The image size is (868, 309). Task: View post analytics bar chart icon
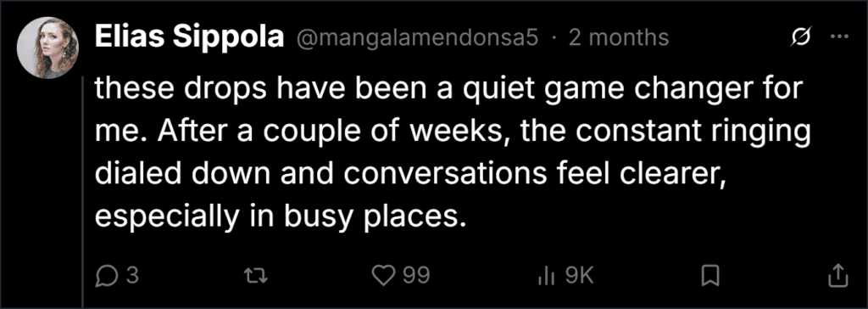point(548,276)
